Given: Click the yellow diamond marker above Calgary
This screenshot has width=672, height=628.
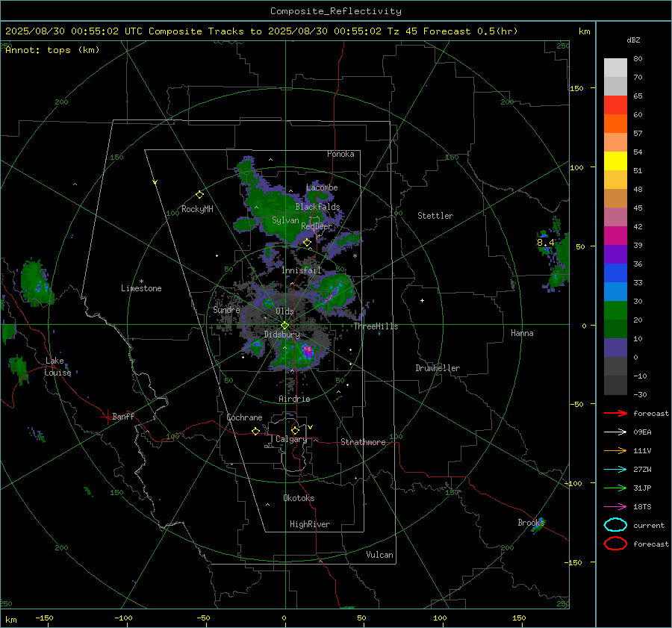Looking at the screenshot, I should tap(295, 430).
